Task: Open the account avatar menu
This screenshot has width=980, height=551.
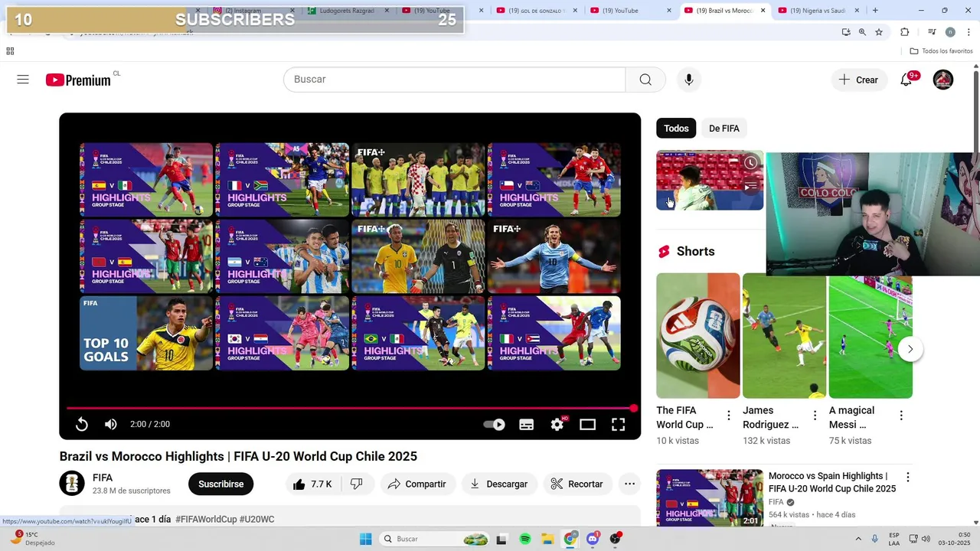Action: 943,80
